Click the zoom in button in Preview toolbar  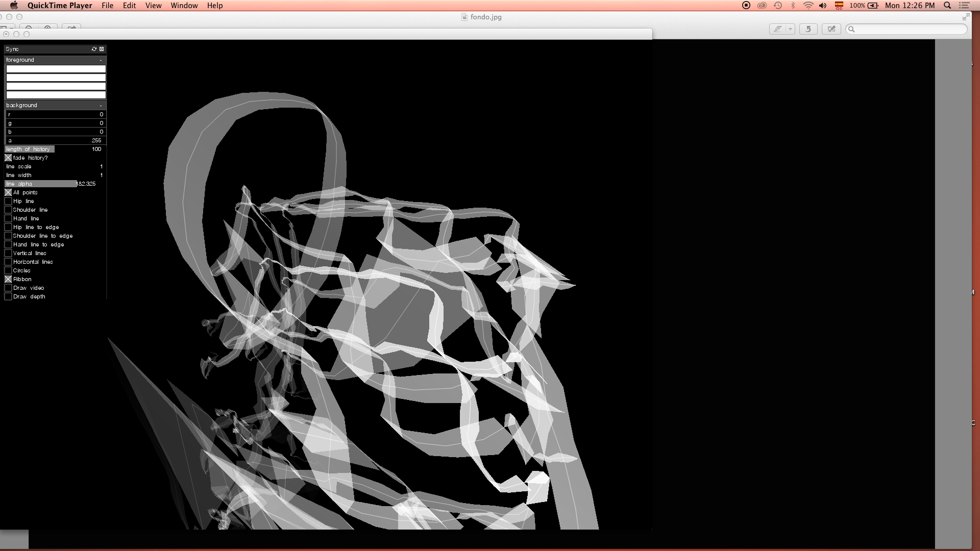[47, 27]
